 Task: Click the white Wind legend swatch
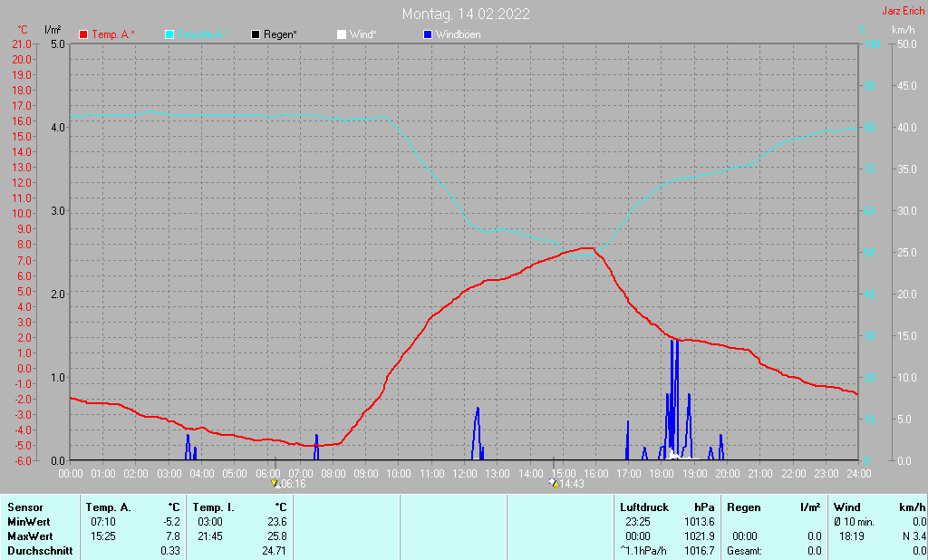click(342, 35)
